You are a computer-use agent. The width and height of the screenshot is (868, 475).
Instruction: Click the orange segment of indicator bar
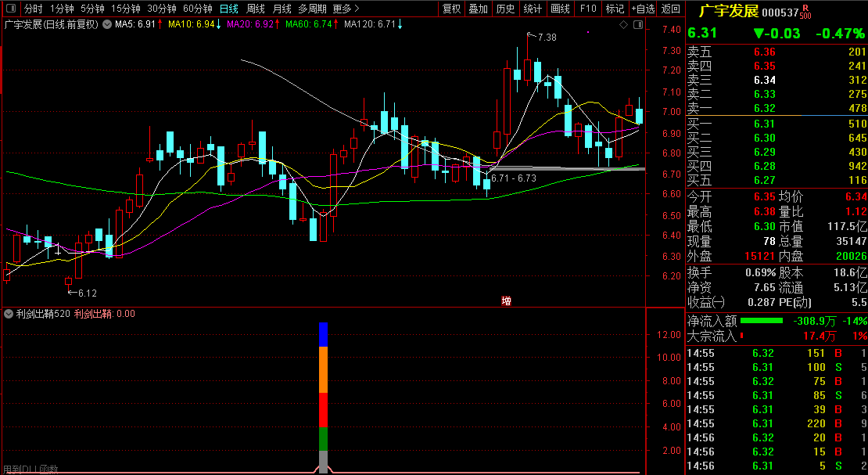(x=323, y=370)
